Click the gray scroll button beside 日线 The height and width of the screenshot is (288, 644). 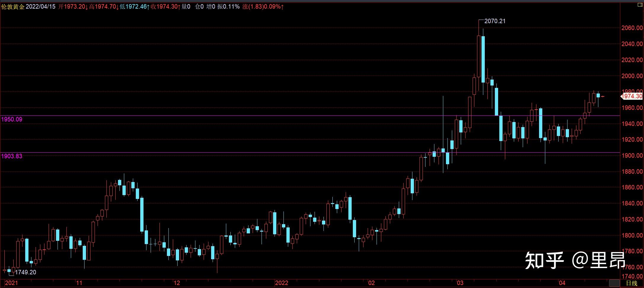[x=614, y=283]
